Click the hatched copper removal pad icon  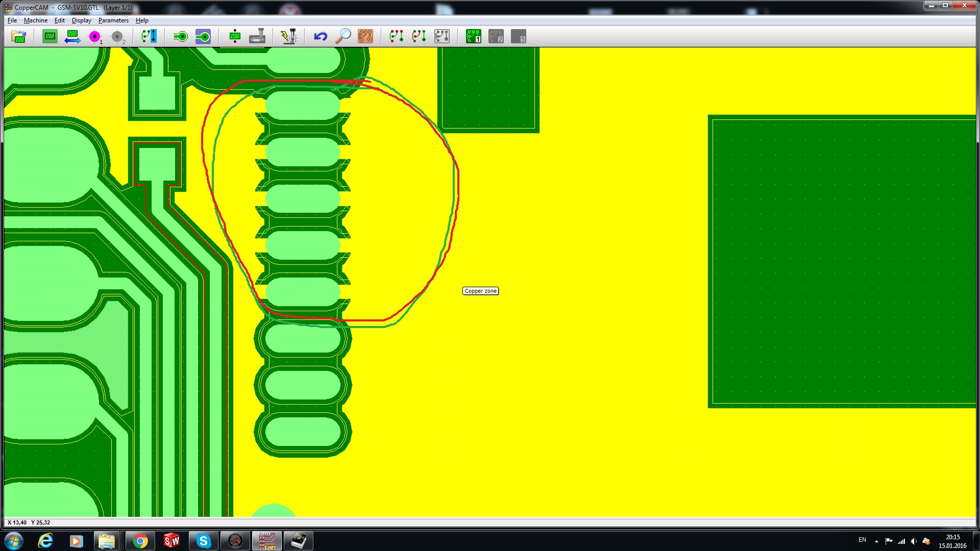[x=203, y=37]
